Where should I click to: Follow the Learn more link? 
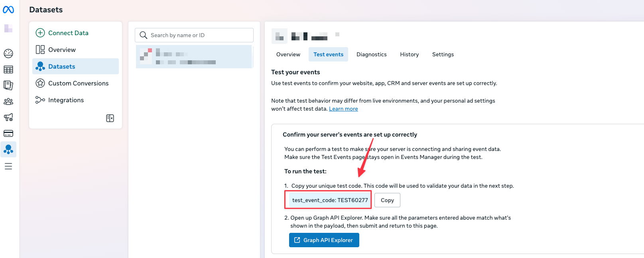coord(343,109)
